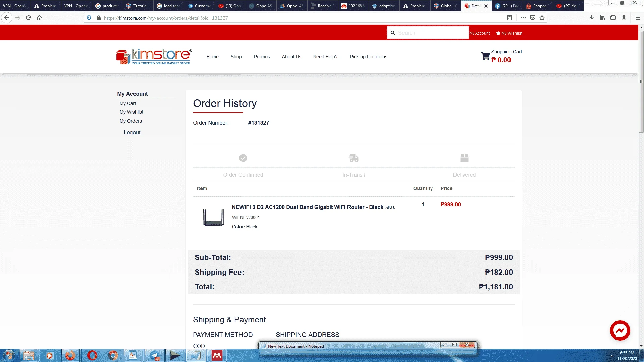Switch to the adoption browser tab
Image resolution: width=644 pixels, height=362 pixels.
(x=384, y=6)
